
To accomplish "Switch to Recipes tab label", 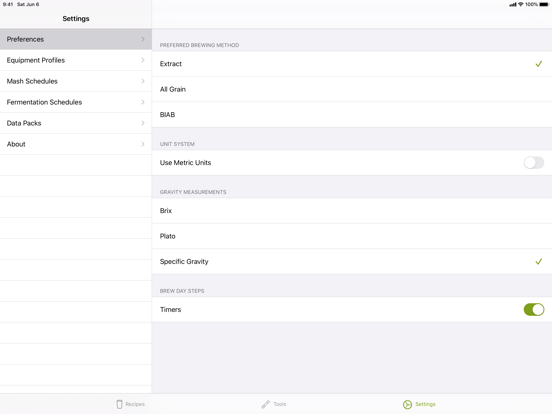I will [135, 404].
